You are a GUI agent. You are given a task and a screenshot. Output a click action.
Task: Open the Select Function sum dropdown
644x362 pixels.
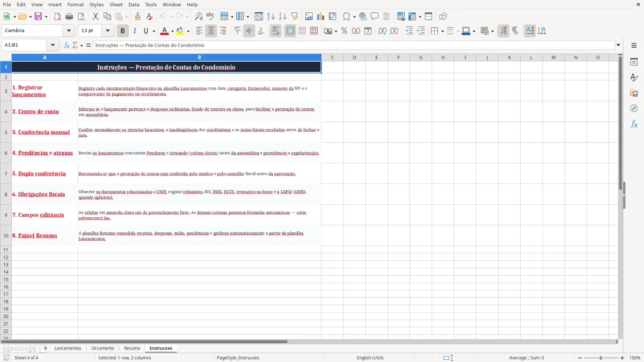[x=77, y=46]
